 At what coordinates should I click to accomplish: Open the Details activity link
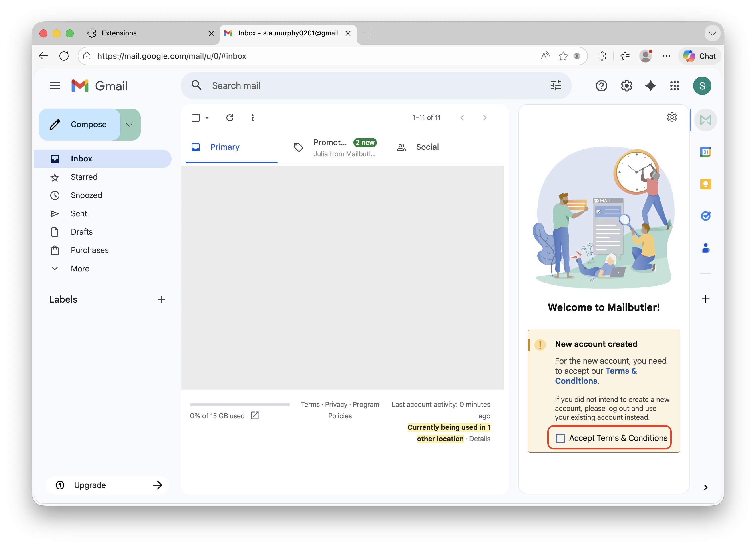click(x=479, y=439)
